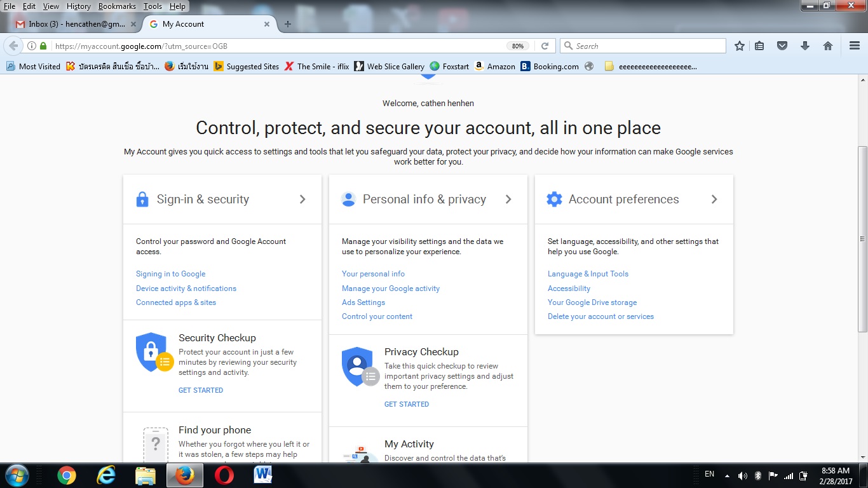Expand the Account preferences section arrow

tap(714, 200)
